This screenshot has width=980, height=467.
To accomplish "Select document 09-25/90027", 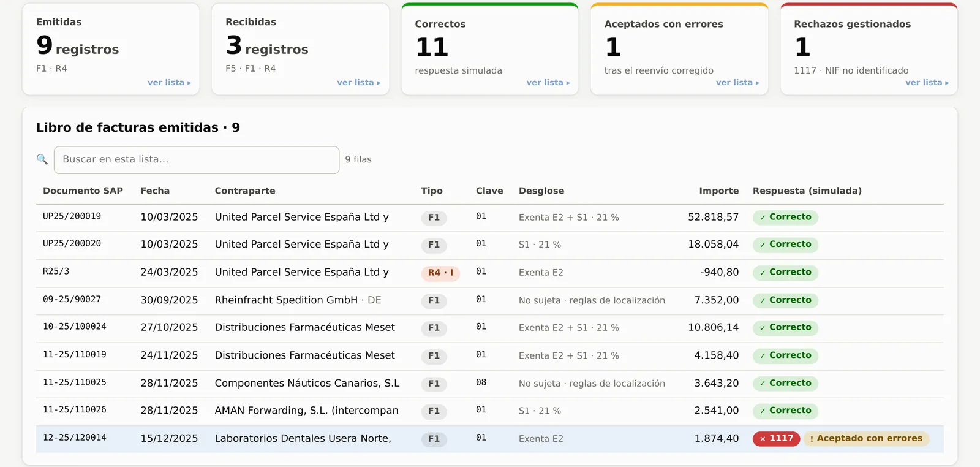I will [72, 300].
